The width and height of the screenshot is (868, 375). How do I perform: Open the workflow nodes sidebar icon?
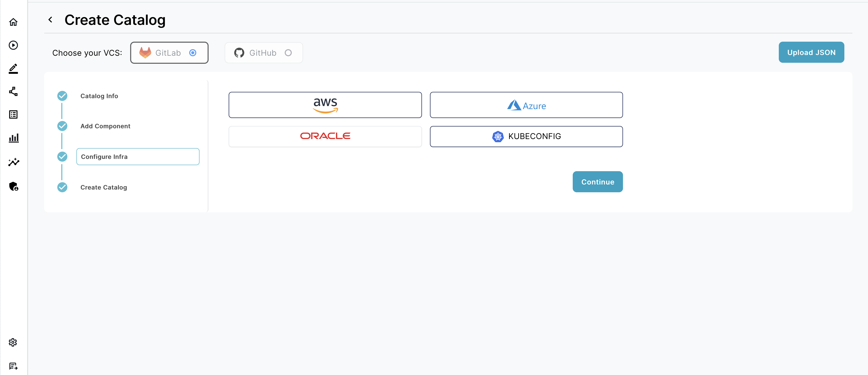coord(13,91)
